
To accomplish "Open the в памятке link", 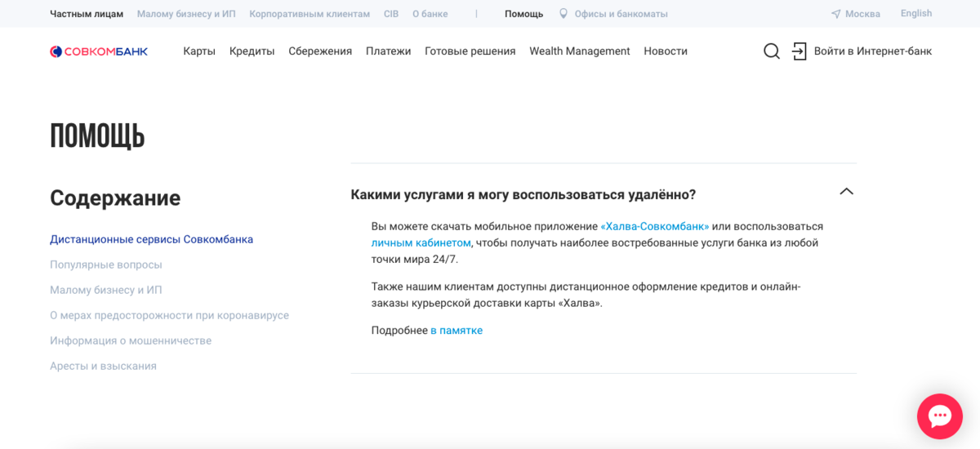I will coord(457,331).
